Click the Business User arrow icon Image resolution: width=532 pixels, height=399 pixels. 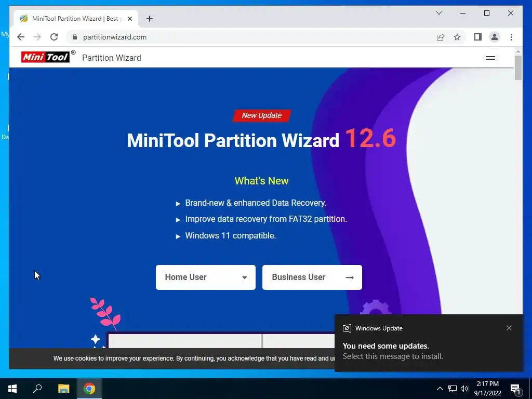[350, 277]
